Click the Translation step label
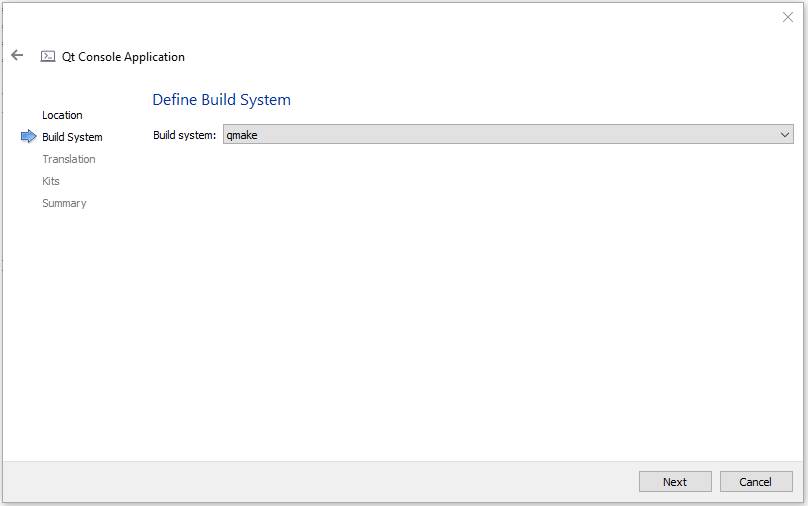 69,159
